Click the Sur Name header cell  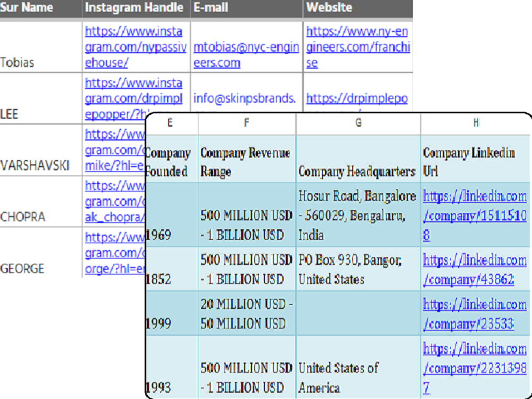point(41,8)
